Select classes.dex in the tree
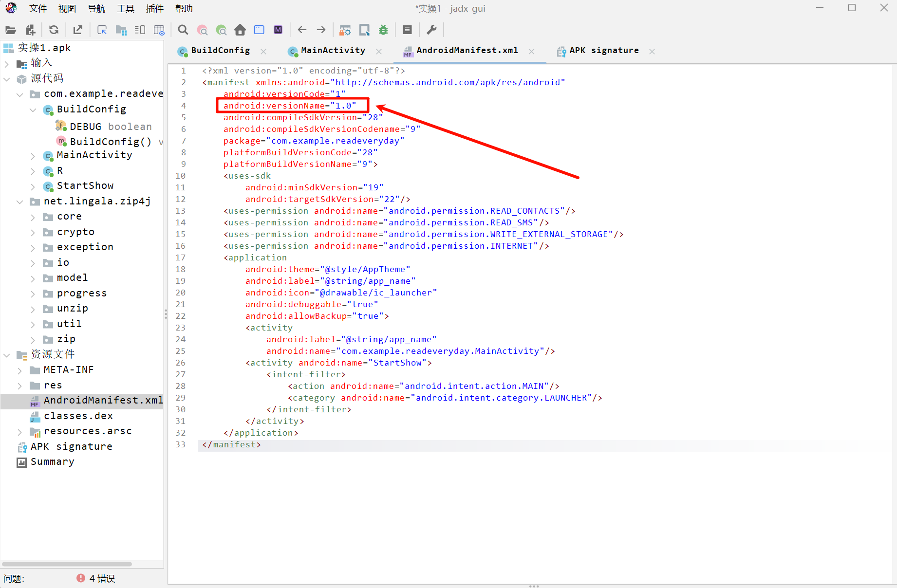The image size is (897, 588). (78, 416)
